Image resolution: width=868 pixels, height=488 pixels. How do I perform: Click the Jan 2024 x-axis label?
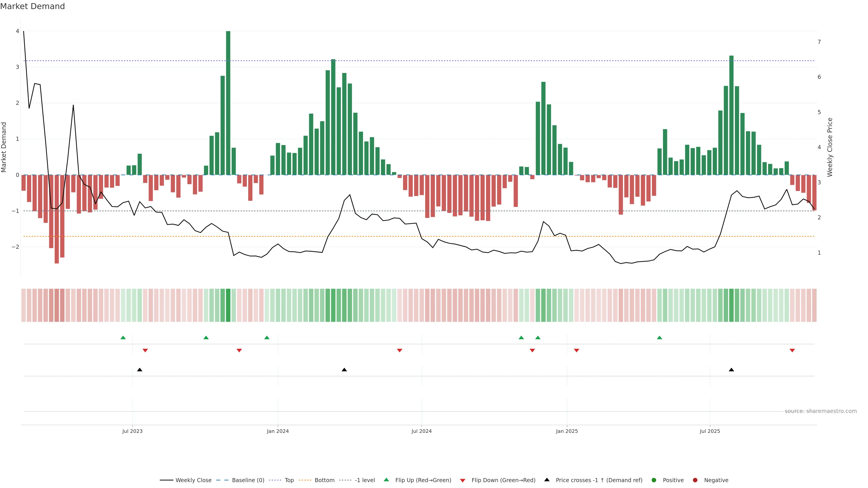278,432
